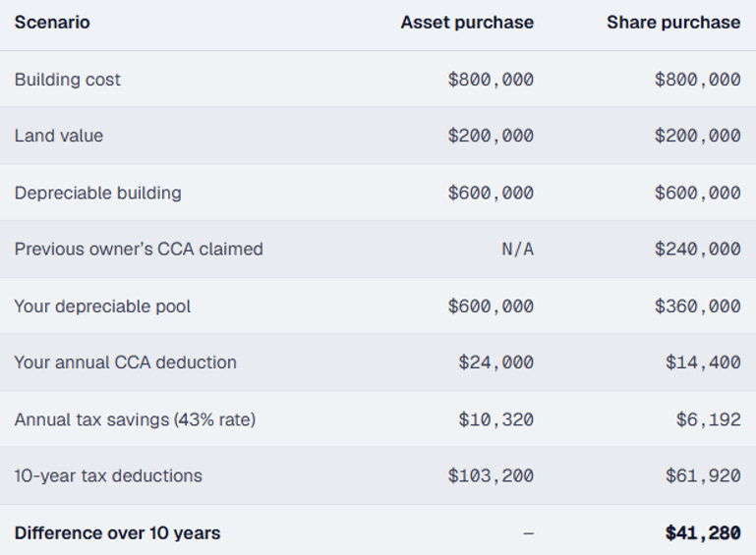Click the bold $41,280 difference value
756x555 pixels.
[703, 533]
